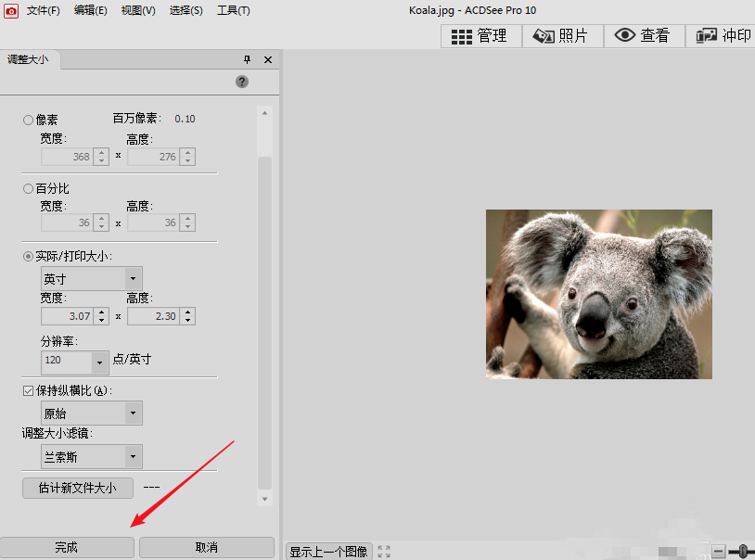Select the 像素 radio option

(28, 120)
